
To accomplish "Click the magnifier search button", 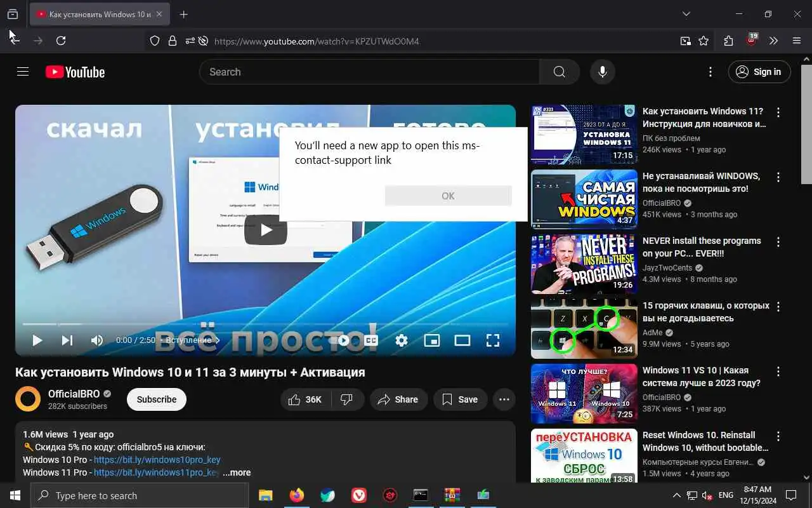I will tap(559, 72).
